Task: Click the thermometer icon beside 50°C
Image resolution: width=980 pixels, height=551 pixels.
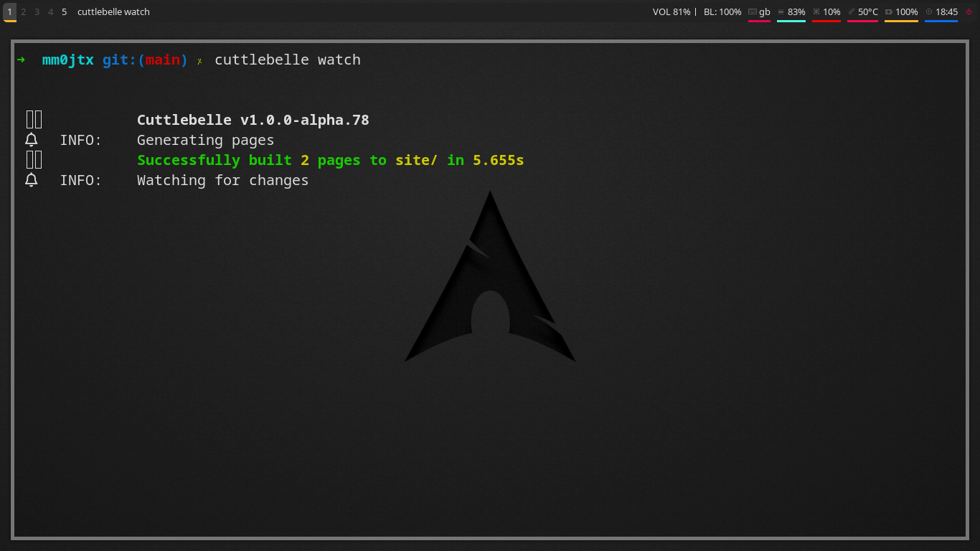Action: (x=852, y=11)
